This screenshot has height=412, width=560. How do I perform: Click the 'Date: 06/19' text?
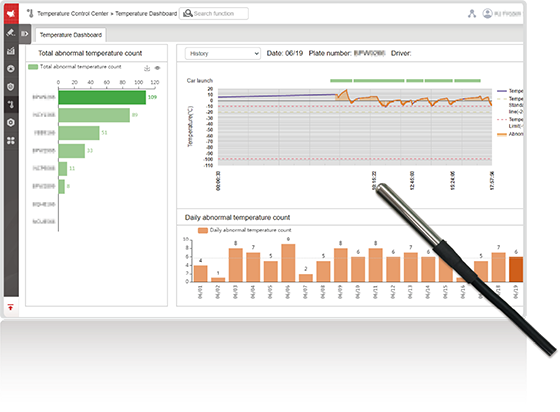tap(285, 53)
